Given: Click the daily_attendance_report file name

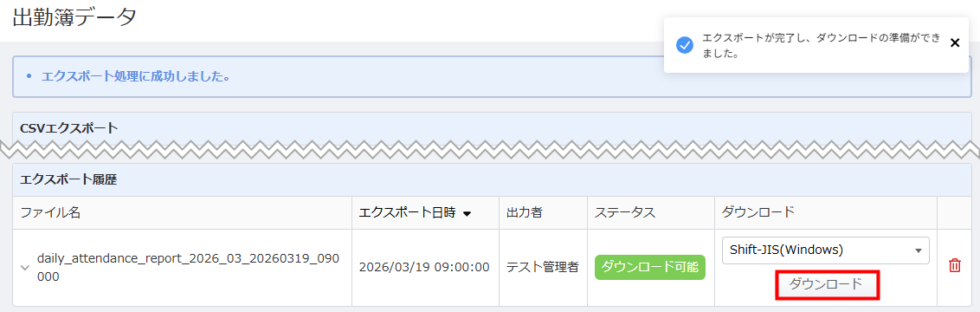Looking at the screenshot, I should tap(188, 268).
